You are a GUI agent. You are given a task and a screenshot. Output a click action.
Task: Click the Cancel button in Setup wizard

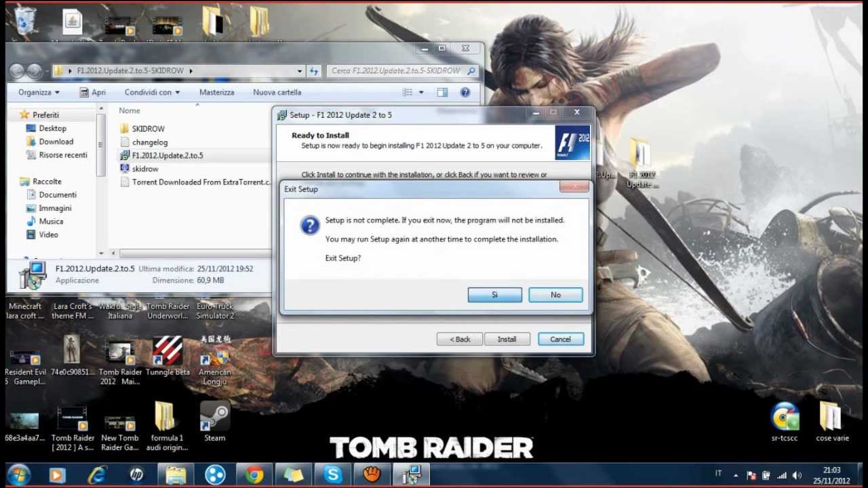coord(560,340)
